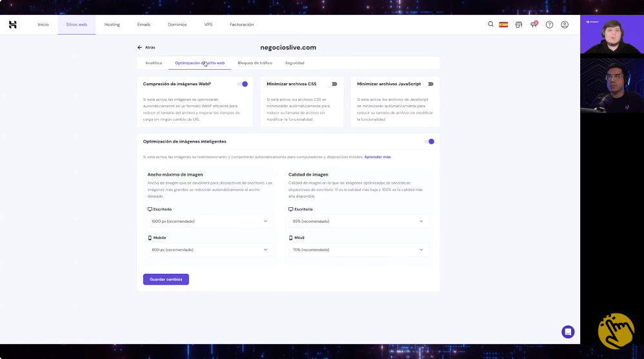Change language via Spanish flag icon
The image size is (644, 359).
click(x=503, y=25)
